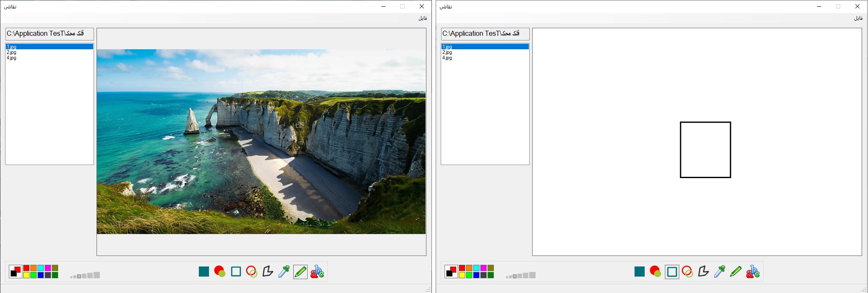Click 1.jpg in right window file list
The width and height of the screenshot is (868, 293).
[x=447, y=47]
